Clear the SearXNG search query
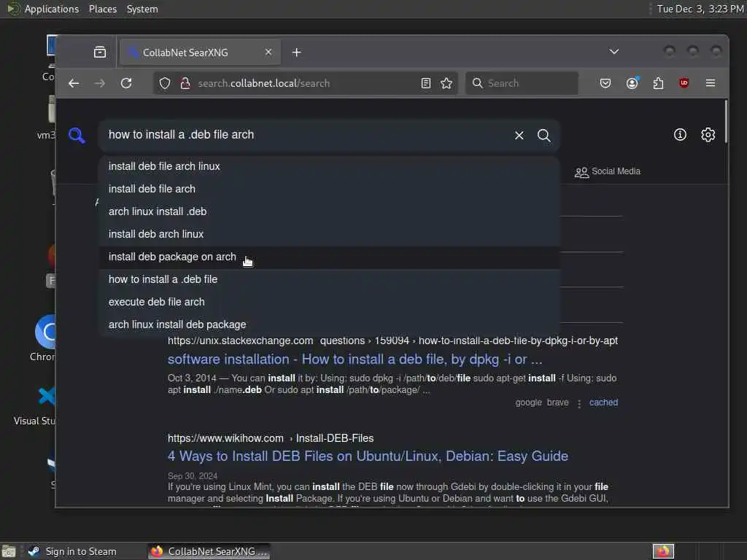The width and height of the screenshot is (747, 560). [x=519, y=135]
